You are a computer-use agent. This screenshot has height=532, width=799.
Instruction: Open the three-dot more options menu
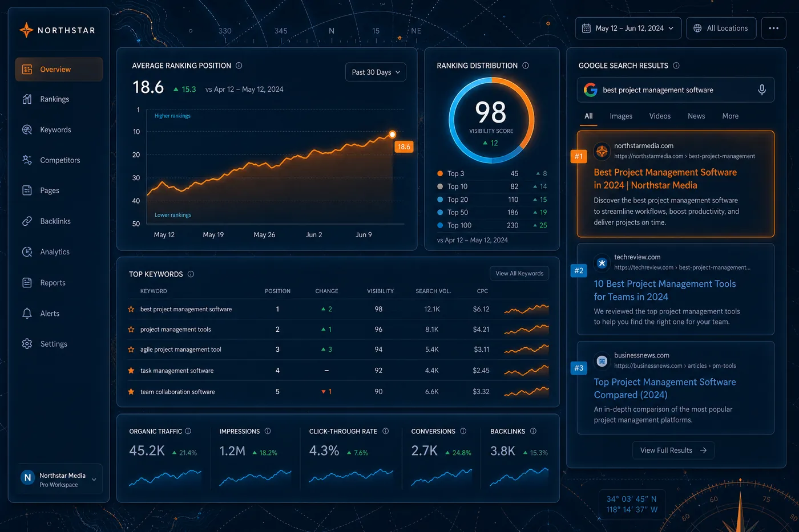[773, 28]
